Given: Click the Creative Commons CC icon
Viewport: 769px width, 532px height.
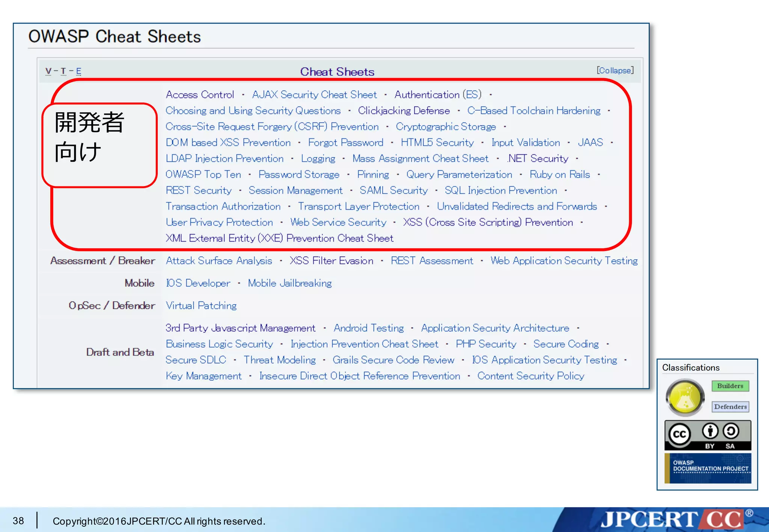Looking at the screenshot, I should [679, 434].
